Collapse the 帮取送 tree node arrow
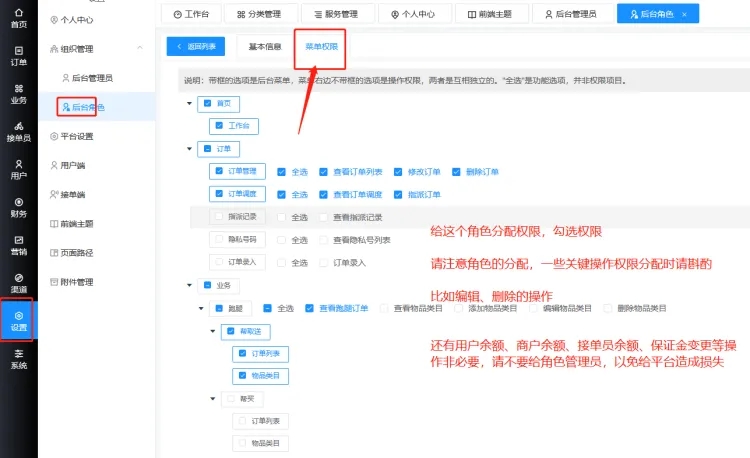Screen dimensions: 750x458 [x=213, y=331]
